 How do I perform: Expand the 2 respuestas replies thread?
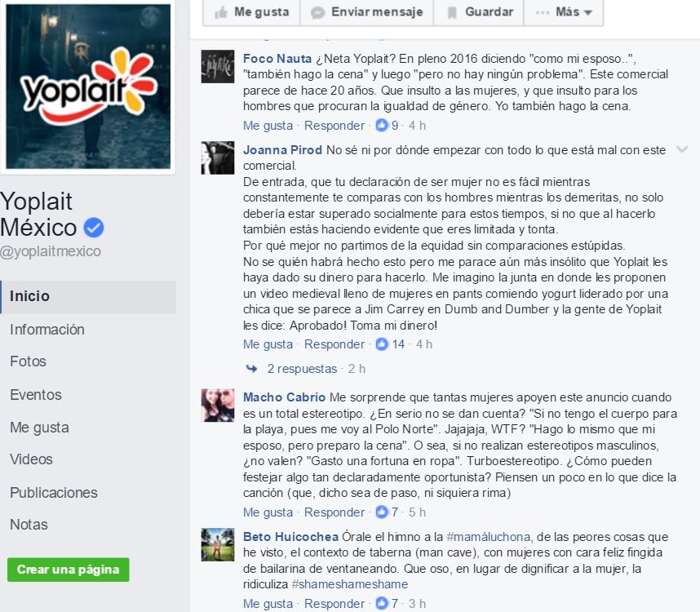point(302,369)
